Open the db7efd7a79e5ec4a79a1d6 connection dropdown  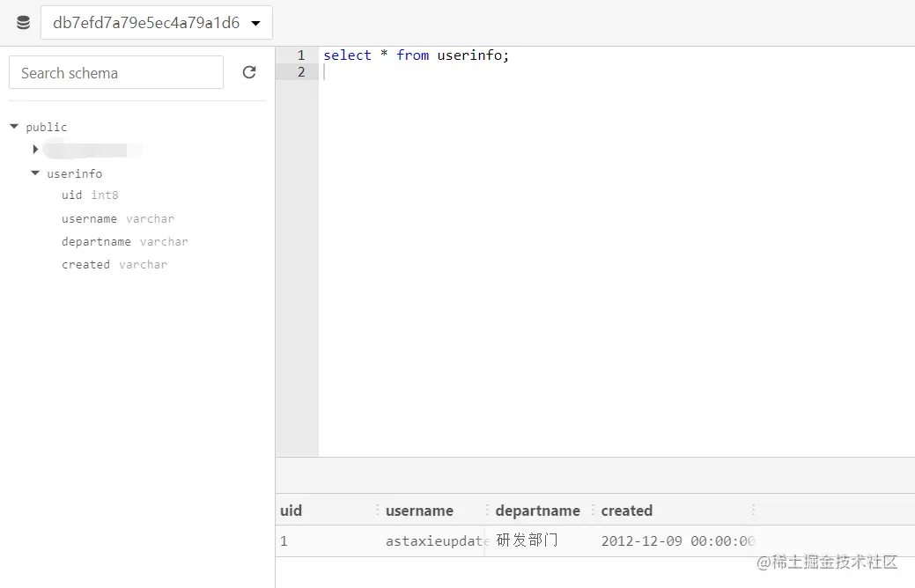coord(157,23)
